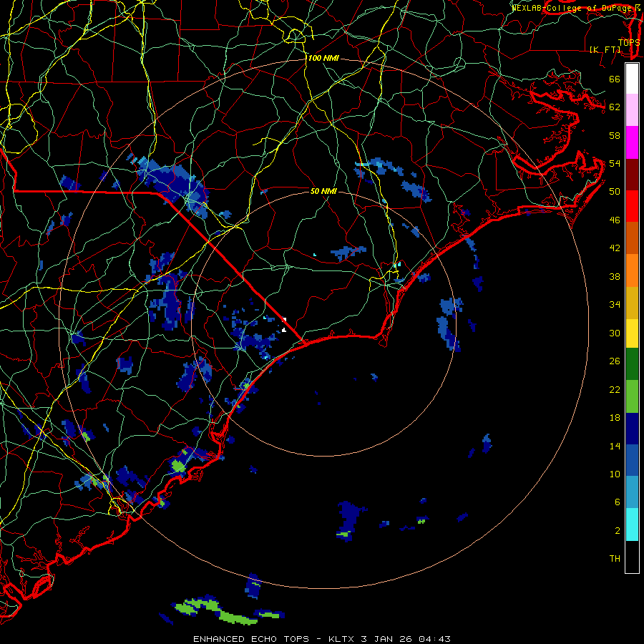Click the light pink legend swatch
Image resolution: width=644 pixels, height=644 pixels.
click(632, 109)
